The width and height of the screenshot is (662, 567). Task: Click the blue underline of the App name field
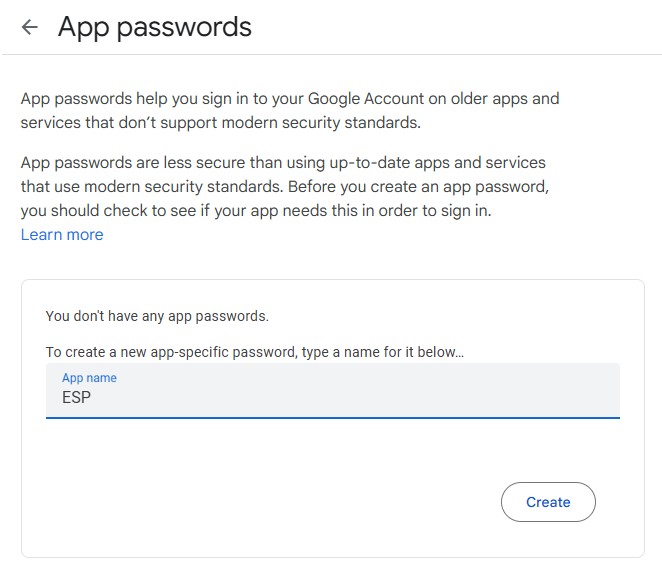click(x=332, y=416)
